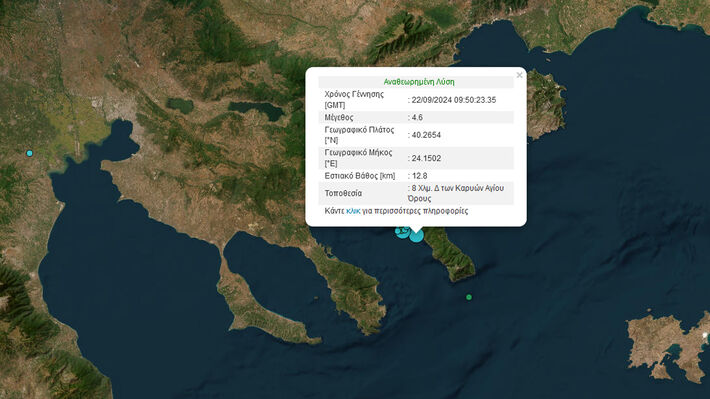This screenshot has height=399, width=710.
Task: Select the small cyan earthquake marker west of Thessaloniki
Action: [x=29, y=154]
